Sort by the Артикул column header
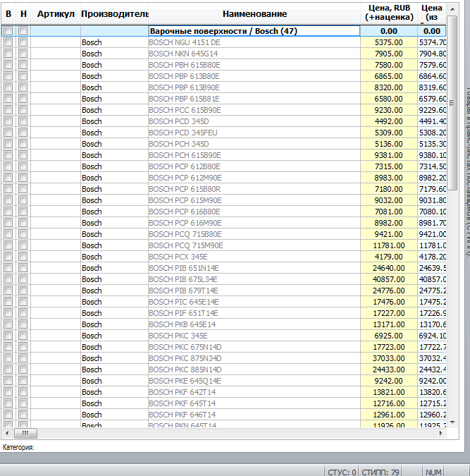The height and width of the screenshot is (476, 470). click(56, 13)
